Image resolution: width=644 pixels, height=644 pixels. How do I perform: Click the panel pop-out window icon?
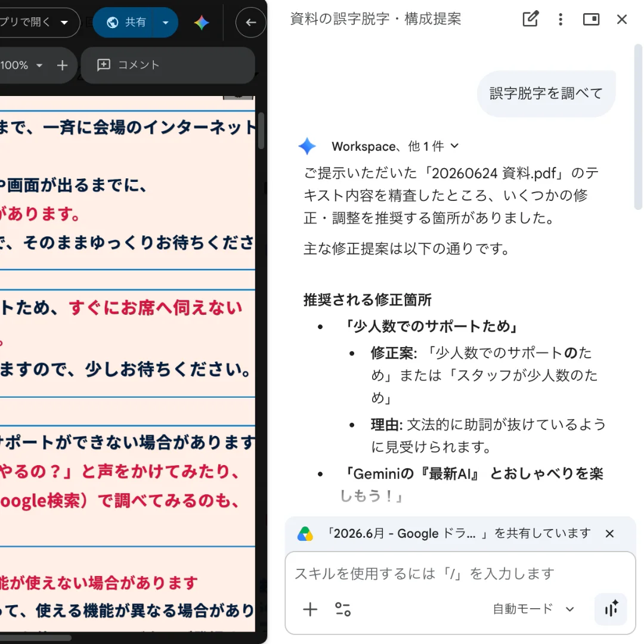(x=591, y=19)
